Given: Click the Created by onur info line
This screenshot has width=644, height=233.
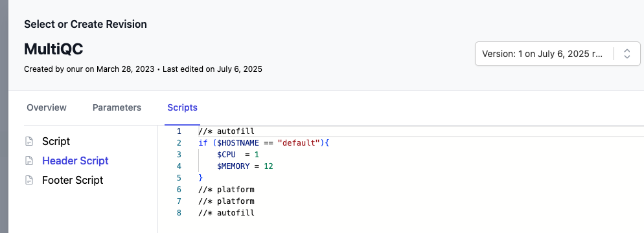Looking at the screenshot, I should pos(143,69).
